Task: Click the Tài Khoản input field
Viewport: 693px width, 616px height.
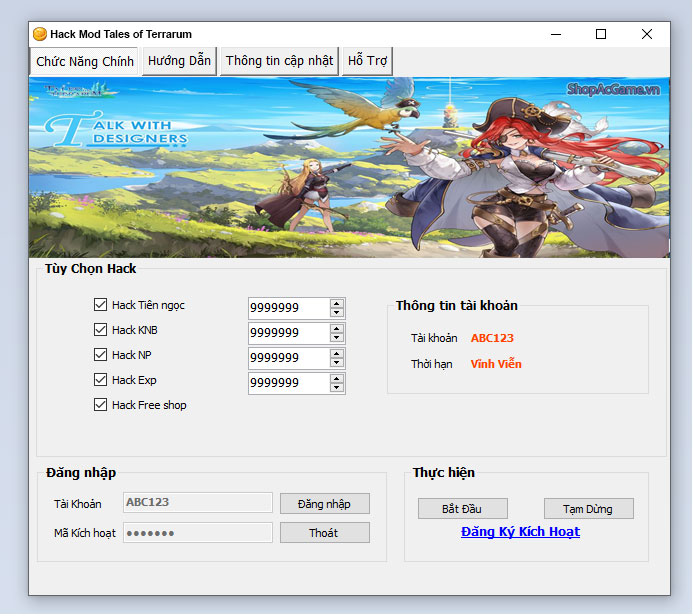Action: tap(198, 502)
